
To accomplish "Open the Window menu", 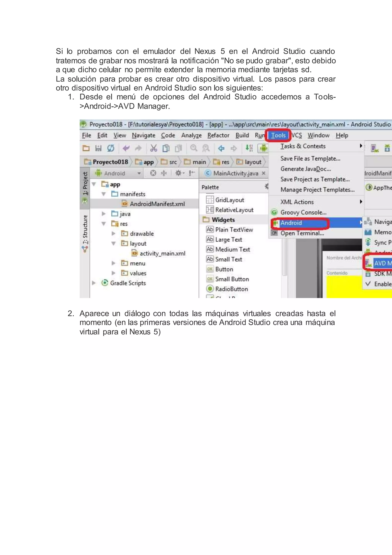I will pyautogui.click(x=318, y=135).
